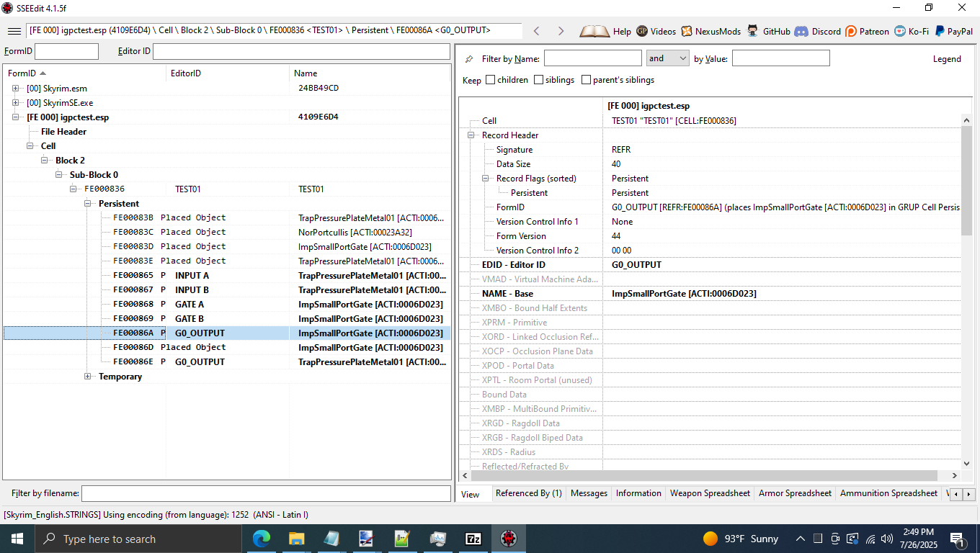Navigate forward with the right arrow
The width and height of the screenshot is (980, 553).
[x=561, y=31]
